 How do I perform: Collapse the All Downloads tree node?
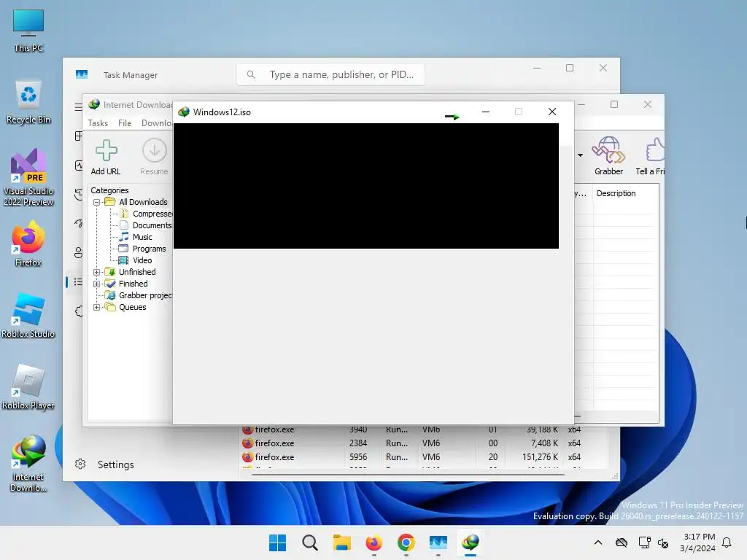pyautogui.click(x=97, y=203)
